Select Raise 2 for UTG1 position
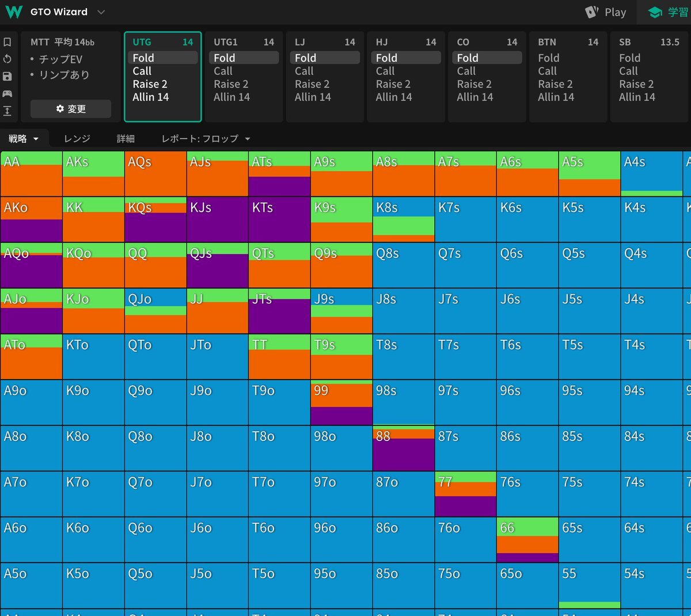The width and height of the screenshot is (691, 616). click(x=231, y=84)
